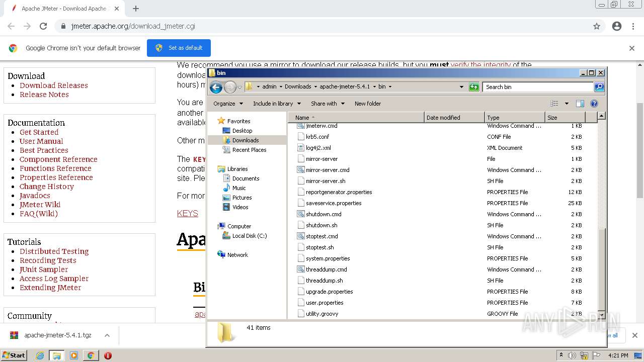Screen dimensions: 644x362
Task: Select the log4j2.xml file icon
Action: [301, 148]
